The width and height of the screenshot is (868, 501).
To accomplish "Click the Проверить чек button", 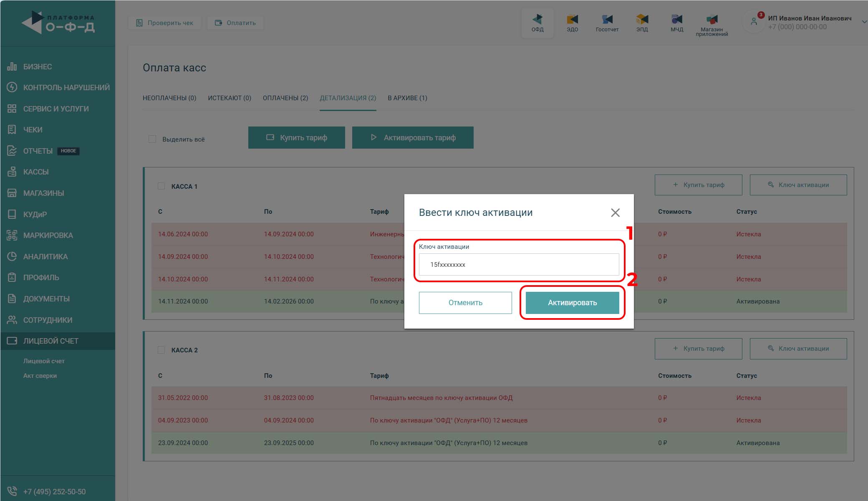I will 164,23.
